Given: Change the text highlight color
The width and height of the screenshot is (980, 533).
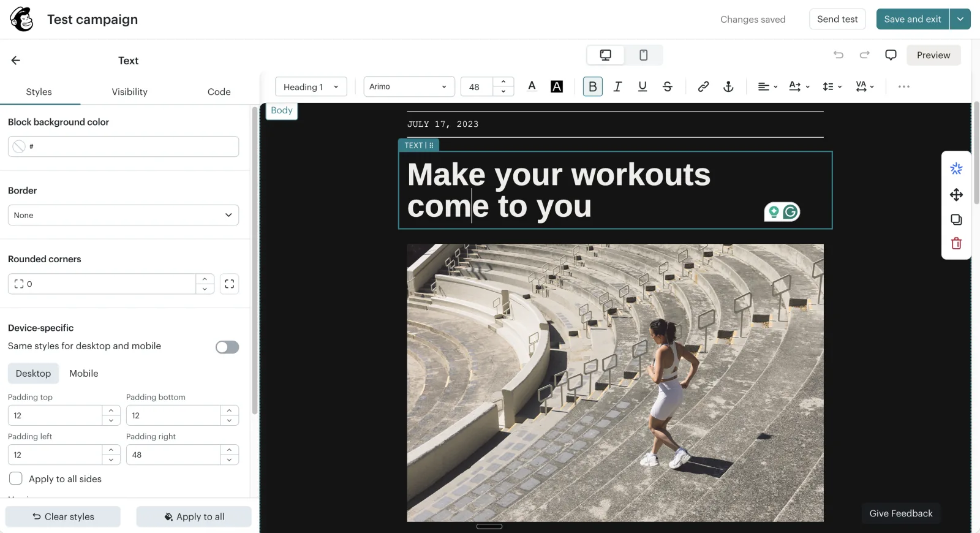Looking at the screenshot, I should [x=557, y=86].
